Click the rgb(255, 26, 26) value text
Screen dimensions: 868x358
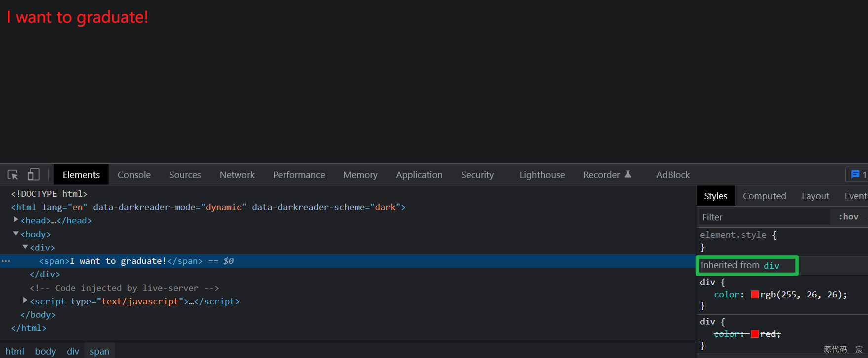(x=801, y=294)
